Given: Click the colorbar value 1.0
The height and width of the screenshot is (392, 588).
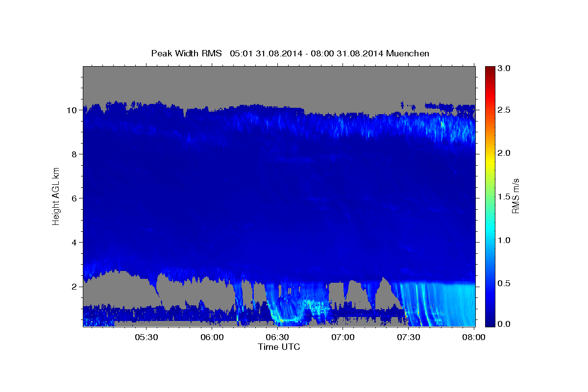Looking at the screenshot, I should click(505, 240).
